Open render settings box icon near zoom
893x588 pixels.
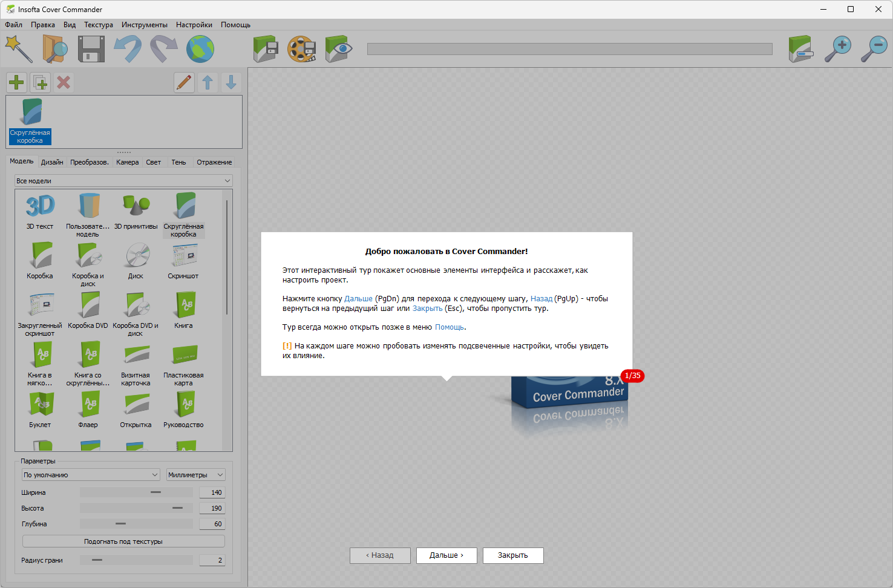coord(802,49)
